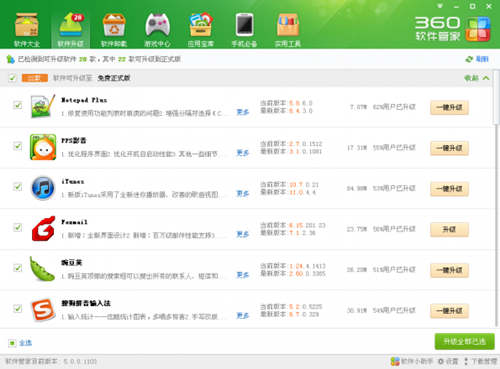This screenshot has width=500, height=369.
Task: Click the green upgrade-detected notice icon
Action: [x=10, y=59]
